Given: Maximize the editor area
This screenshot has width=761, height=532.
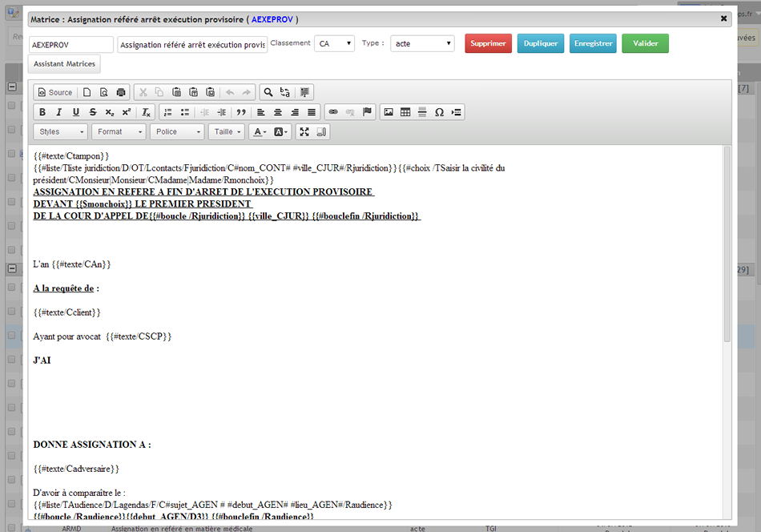Looking at the screenshot, I should (304, 131).
